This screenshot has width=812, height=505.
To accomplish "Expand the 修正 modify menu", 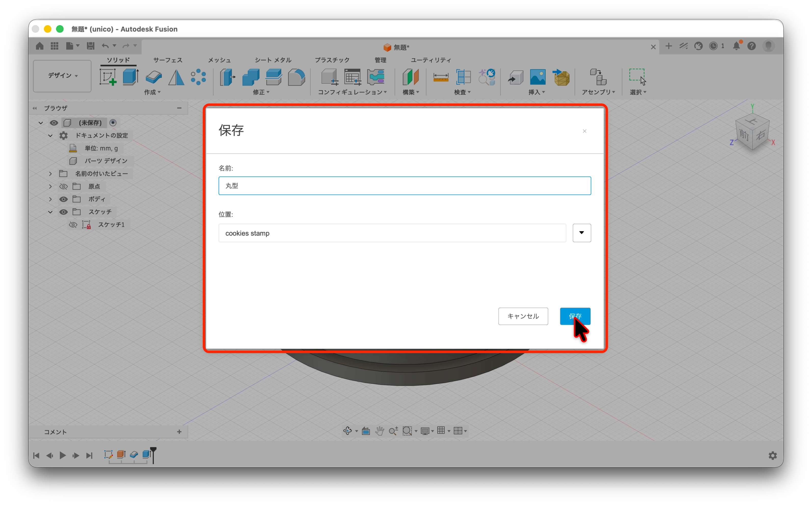I will pos(261,92).
